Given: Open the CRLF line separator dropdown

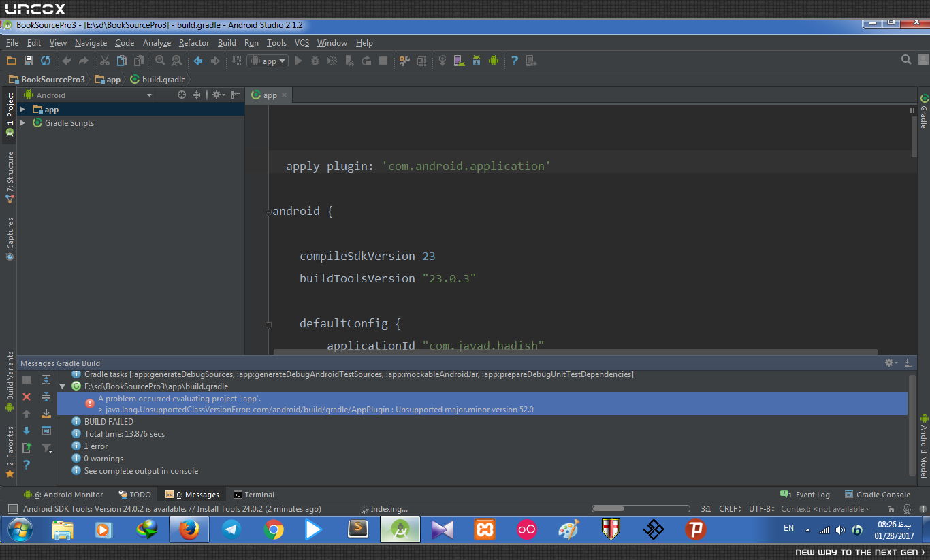Looking at the screenshot, I should pos(731,509).
